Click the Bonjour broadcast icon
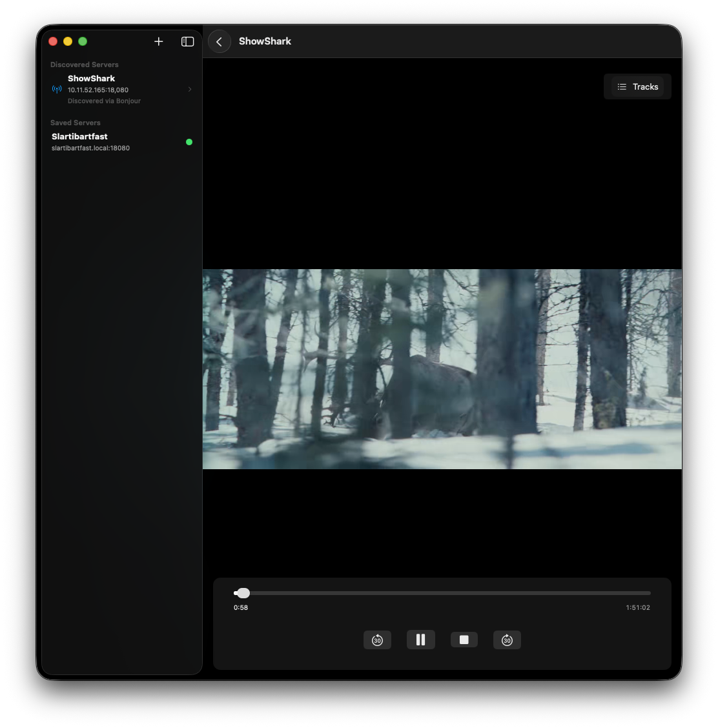The height and width of the screenshot is (728, 718). [57, 89]
